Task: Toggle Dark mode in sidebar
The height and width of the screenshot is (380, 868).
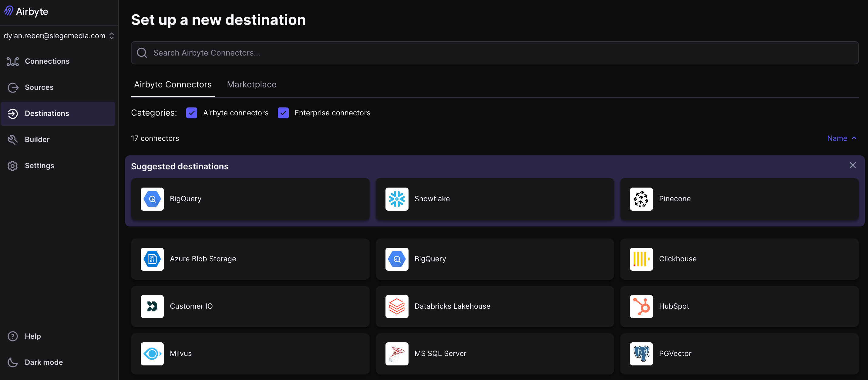Action: pos(35,362)
